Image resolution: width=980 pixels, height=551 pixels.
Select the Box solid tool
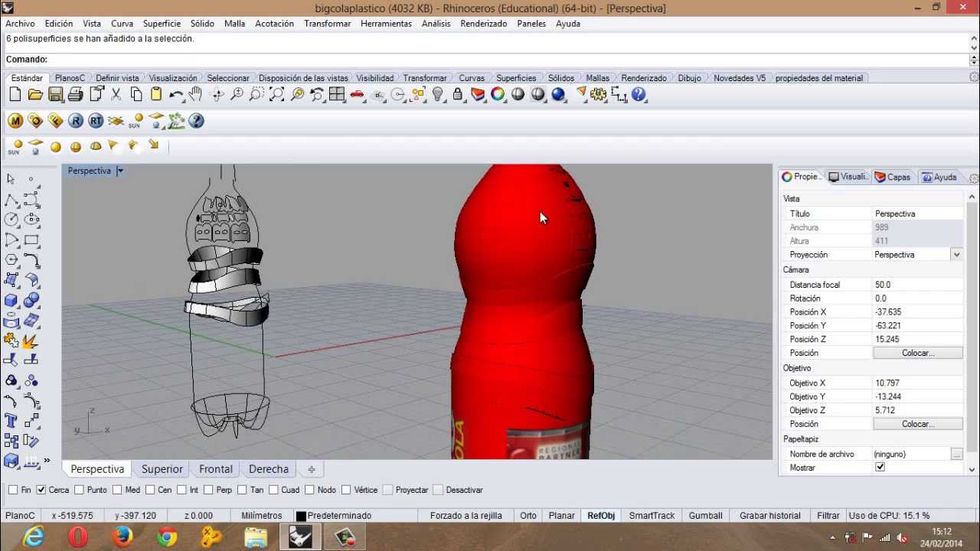pyautogui.click(x=11, y=301)
